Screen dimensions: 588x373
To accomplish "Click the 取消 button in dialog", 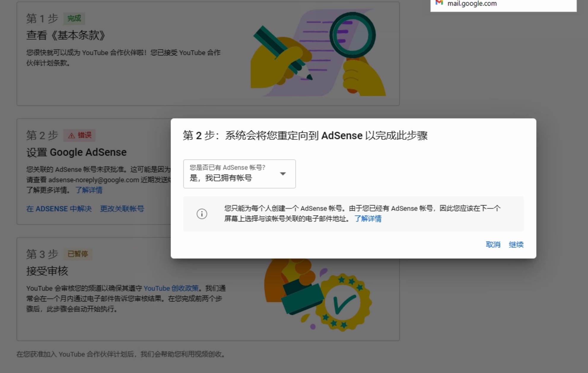I will [x=493, y=245].
